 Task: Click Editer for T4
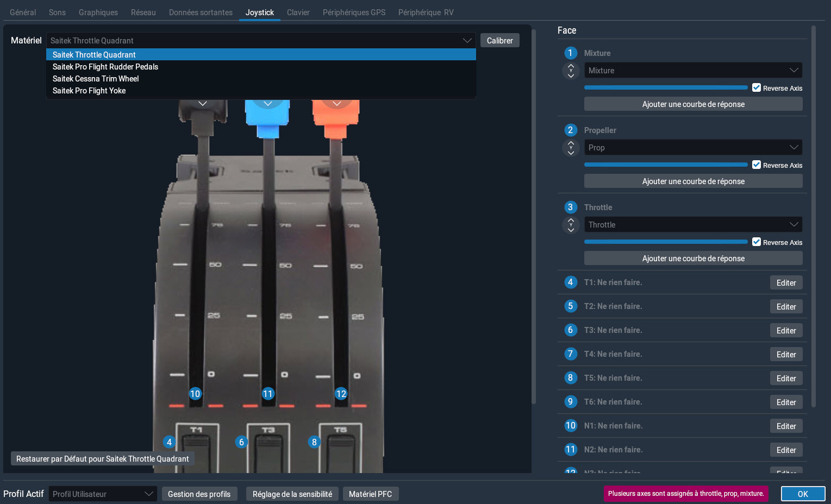pos(786,355)
